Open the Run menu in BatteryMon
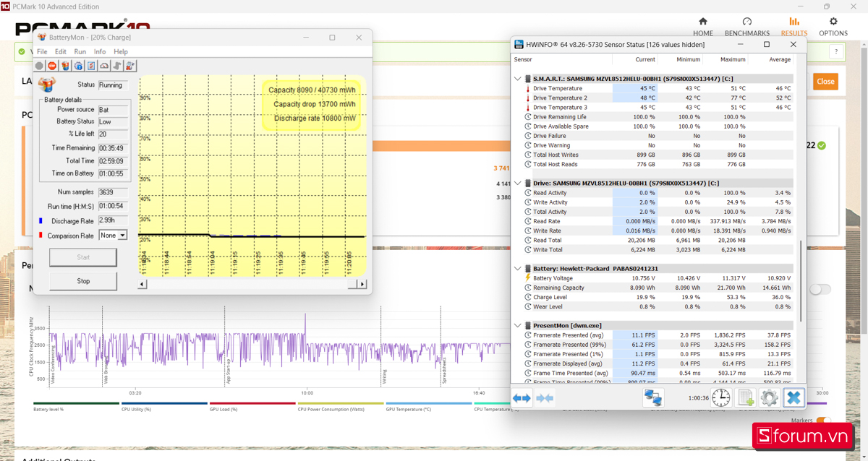The image size is (868, 461). pos(80,51)
